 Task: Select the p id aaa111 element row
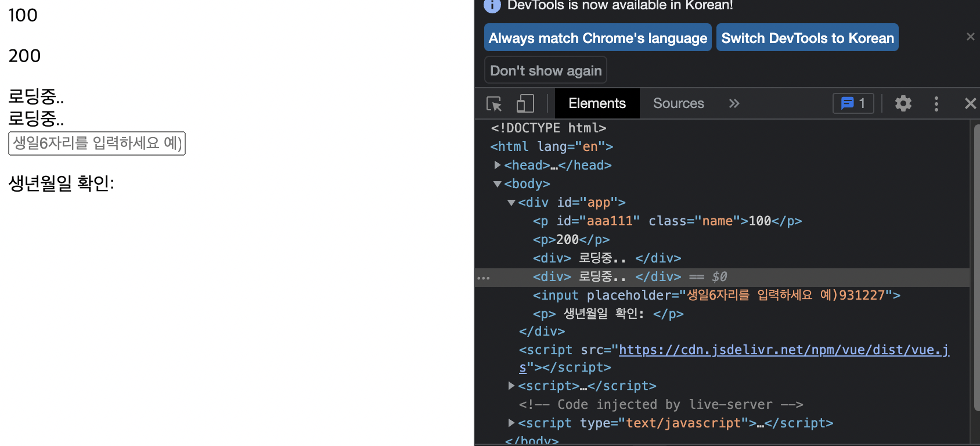[722, 221]
